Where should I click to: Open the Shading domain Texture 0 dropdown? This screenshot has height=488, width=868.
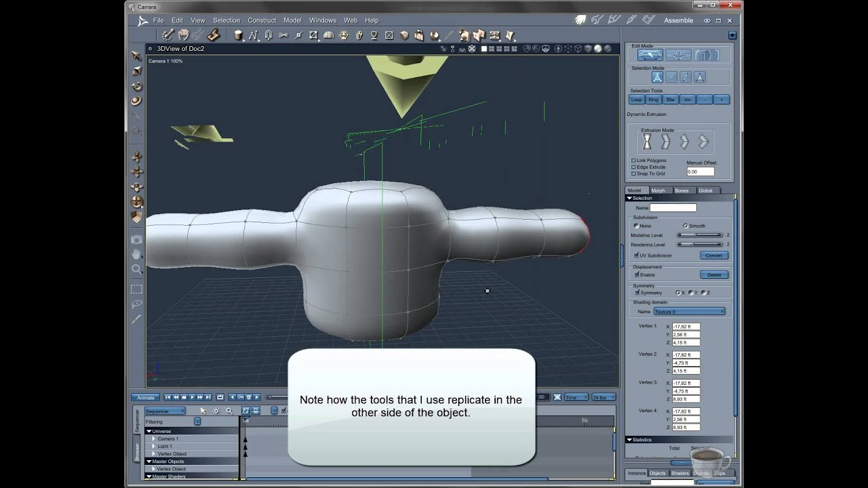690,312
